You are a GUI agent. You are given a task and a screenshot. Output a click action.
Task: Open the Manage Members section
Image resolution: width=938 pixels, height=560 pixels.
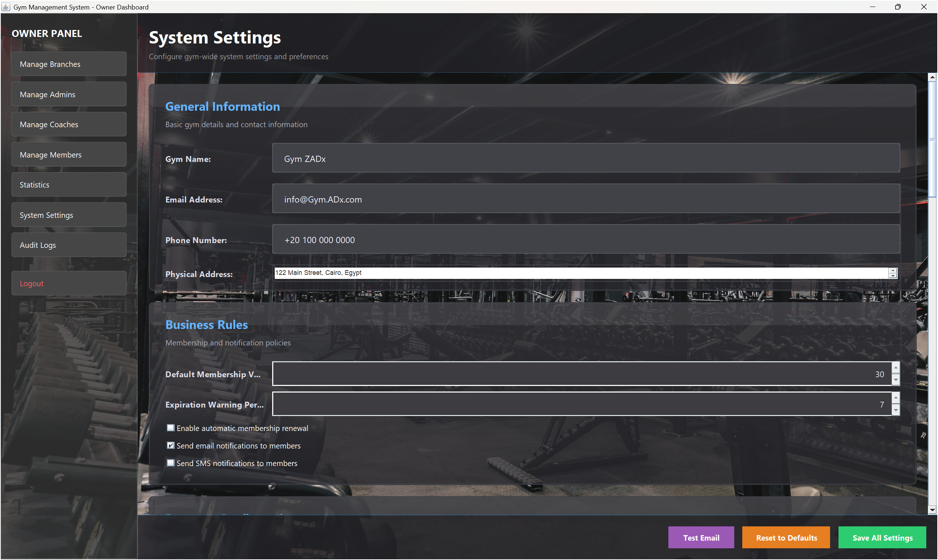tap(69, 154)
